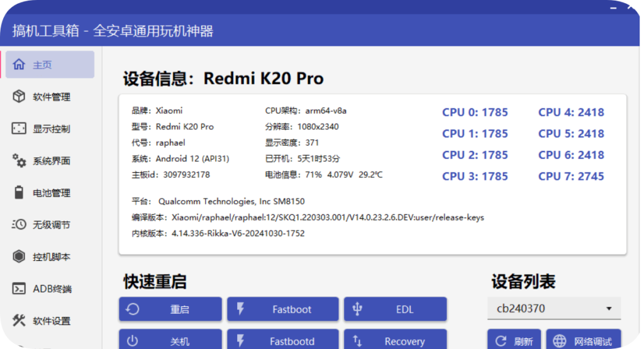Click the 内核版本 4.14.336-Rikka kernel line
The height and width of the screenshot is (349, 644).
(218, 233)
